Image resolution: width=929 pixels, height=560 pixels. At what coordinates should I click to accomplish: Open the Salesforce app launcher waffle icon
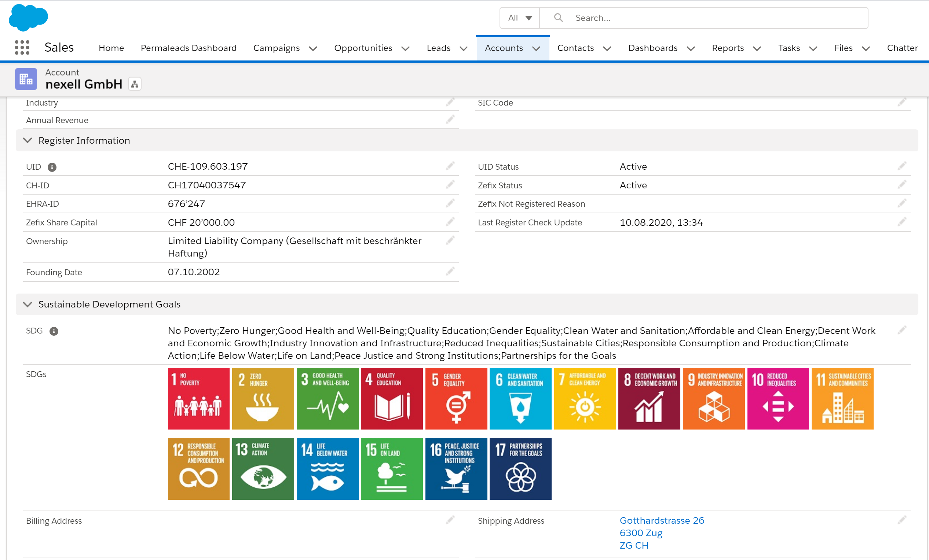coord(22,48)
